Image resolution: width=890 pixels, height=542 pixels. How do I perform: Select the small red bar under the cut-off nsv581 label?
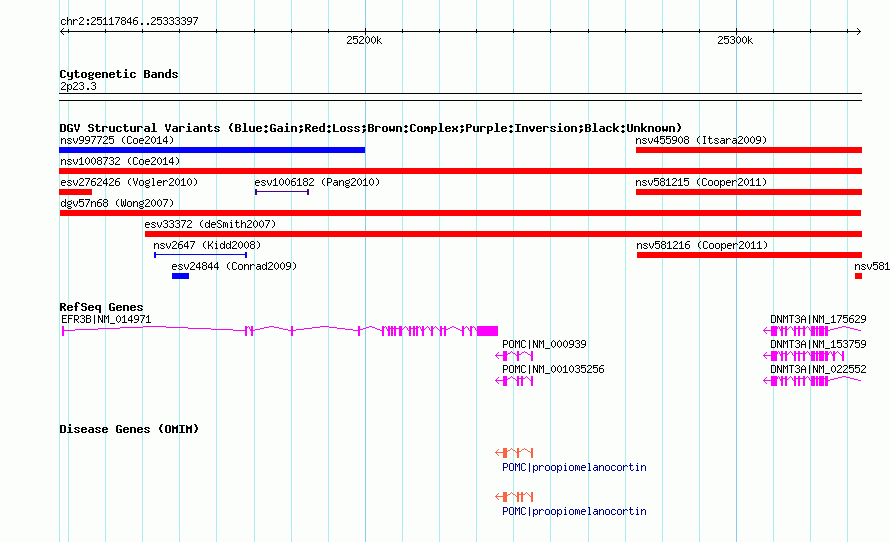click(x=858, y=276)
